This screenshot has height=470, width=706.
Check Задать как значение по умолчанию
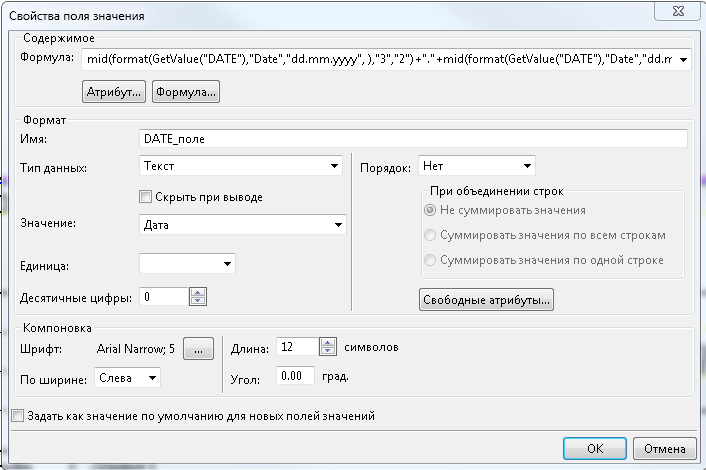point(16,415)
